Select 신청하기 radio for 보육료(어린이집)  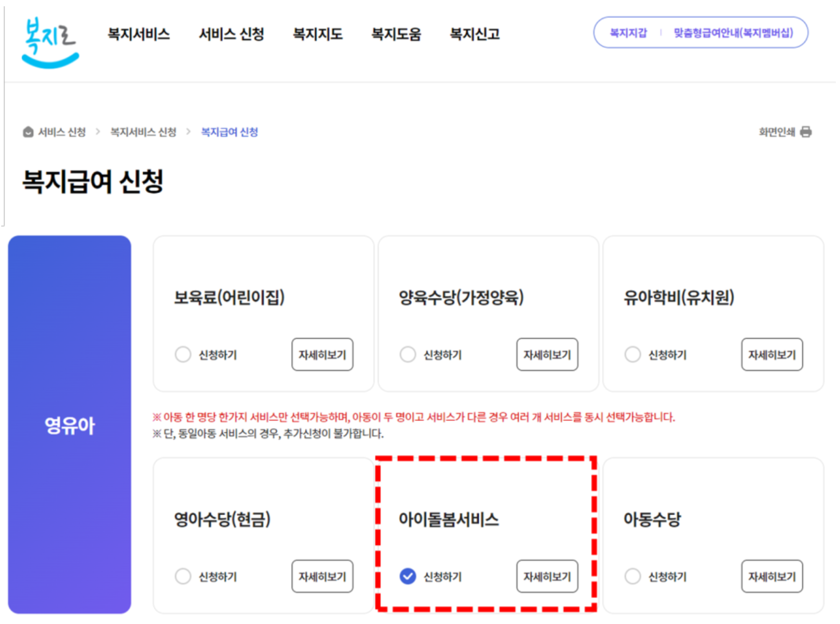pos(183,354)
